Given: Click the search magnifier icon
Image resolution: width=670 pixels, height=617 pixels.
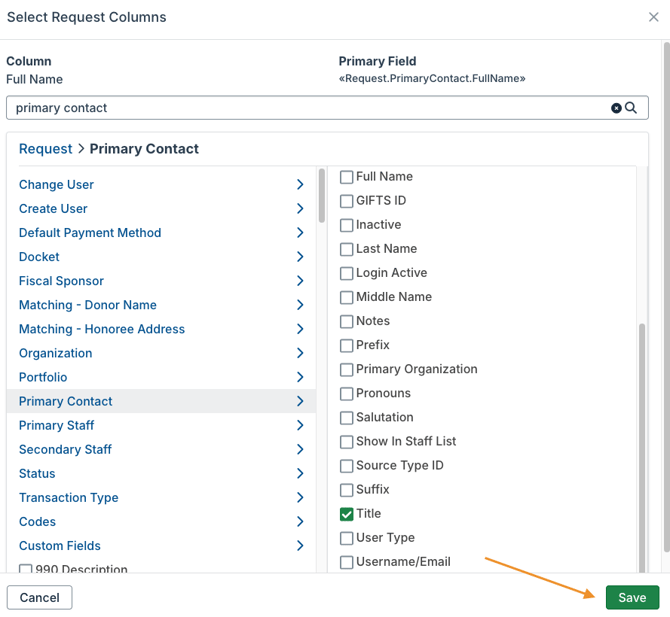Looking at the screenshot, I should click(631, 108).
